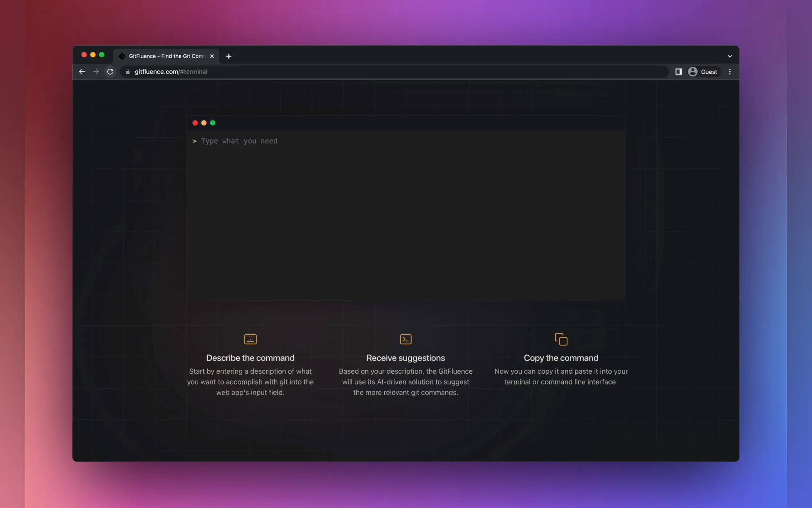Open the Chrome three-dot menu
The width and height of the screenshot is (812, 508).
pos(730,72)
